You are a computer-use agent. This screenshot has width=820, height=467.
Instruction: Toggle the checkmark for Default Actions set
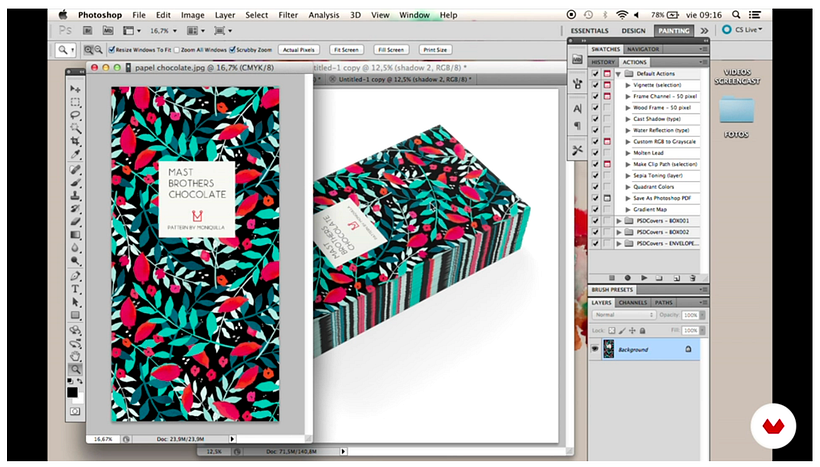pyautogui.click(x=595, y=74)
